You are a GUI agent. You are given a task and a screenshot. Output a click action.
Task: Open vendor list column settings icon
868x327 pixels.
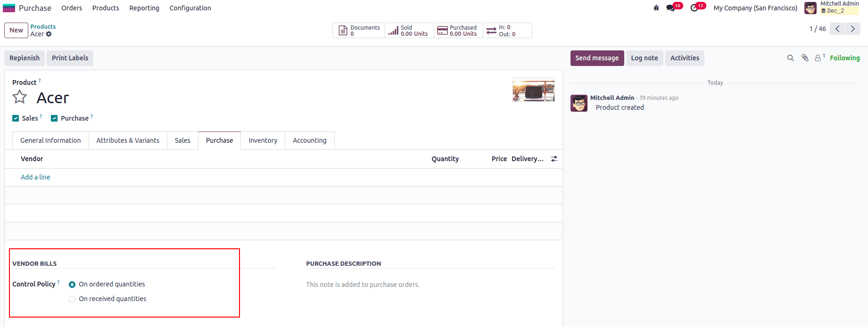[x=554, y=159]
